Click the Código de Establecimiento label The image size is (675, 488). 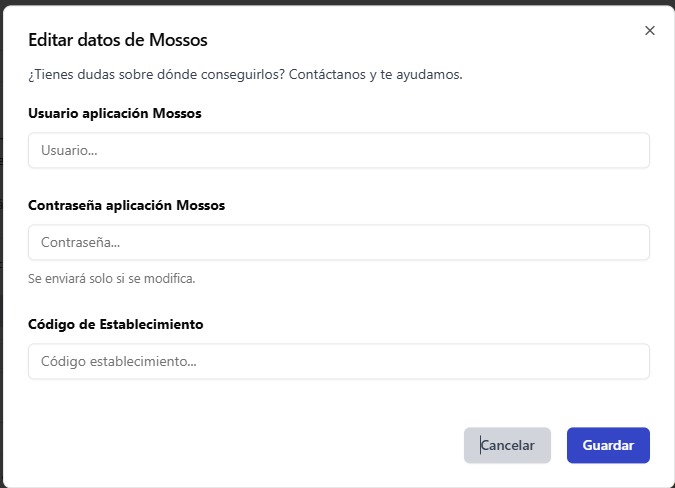pyautogui.click(x=116, y=324)
